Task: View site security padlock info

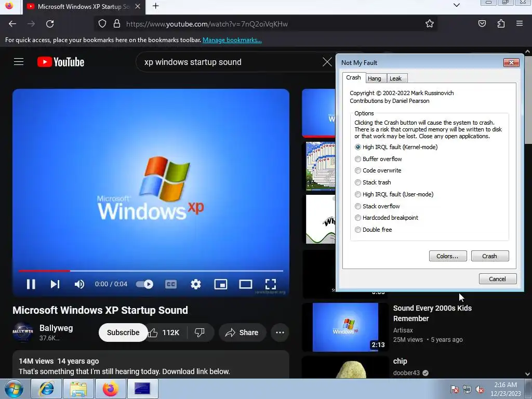Action: pyautogui.click(x=117, y=24)
